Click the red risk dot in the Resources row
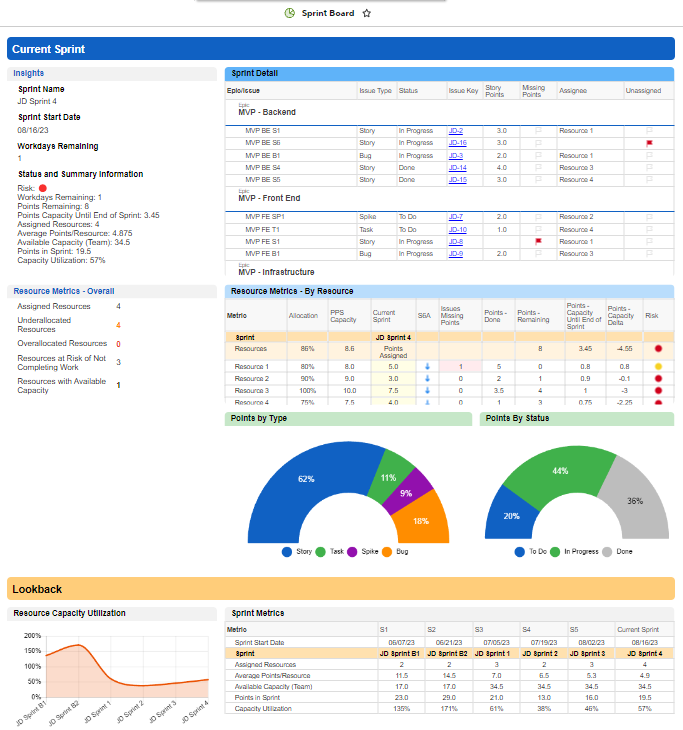This screenshot has height=730, width=683. (658, 348)
